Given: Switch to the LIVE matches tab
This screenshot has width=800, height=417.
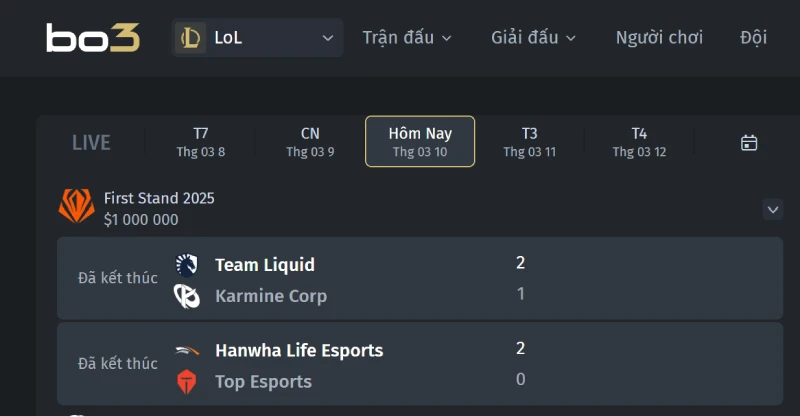Looking at the screenshot, I should tap(91, 143).
